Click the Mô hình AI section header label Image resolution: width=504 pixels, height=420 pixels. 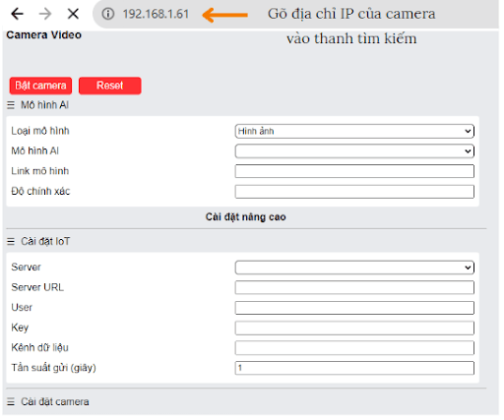[x=44, y=105]
